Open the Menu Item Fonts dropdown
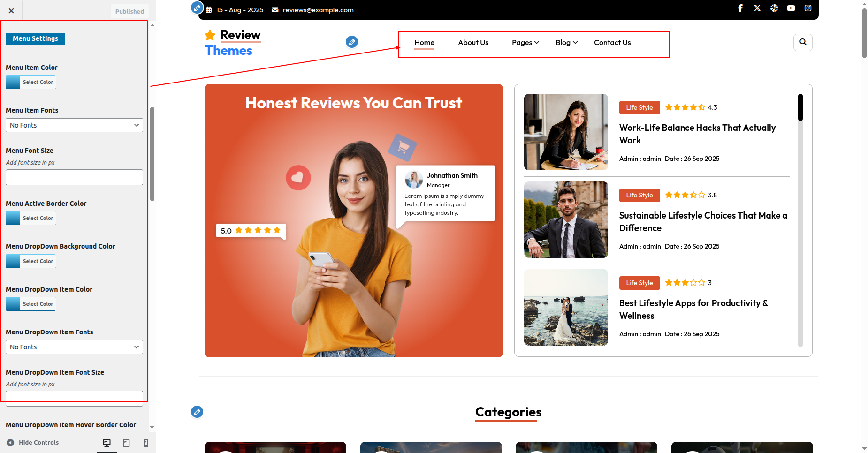This screenshot has height=453, width=868. [74, 125]
